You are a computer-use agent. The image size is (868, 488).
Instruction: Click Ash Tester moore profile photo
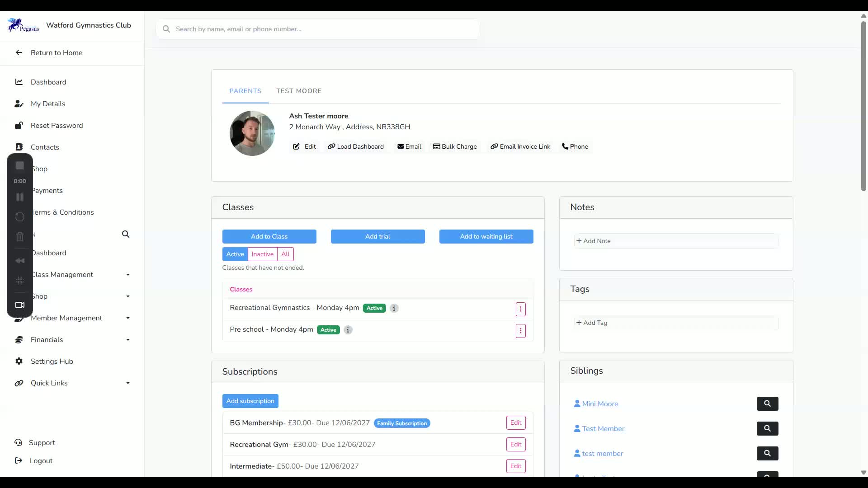(x=252, y=133)
